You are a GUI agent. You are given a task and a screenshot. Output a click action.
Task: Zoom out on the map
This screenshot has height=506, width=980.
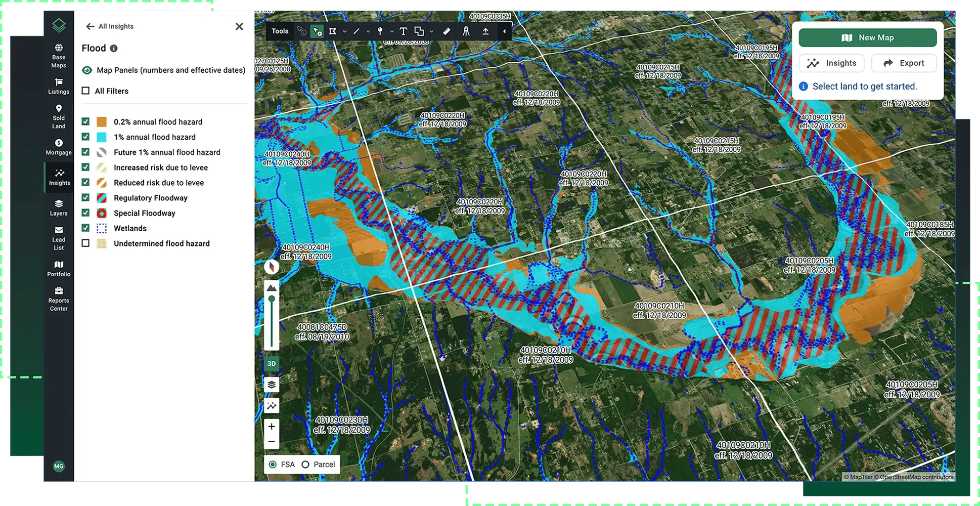pyautogui.click(x=272, y=442)
